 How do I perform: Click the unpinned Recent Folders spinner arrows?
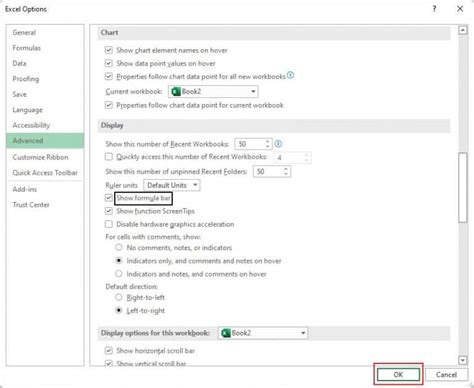coord(286,171)
